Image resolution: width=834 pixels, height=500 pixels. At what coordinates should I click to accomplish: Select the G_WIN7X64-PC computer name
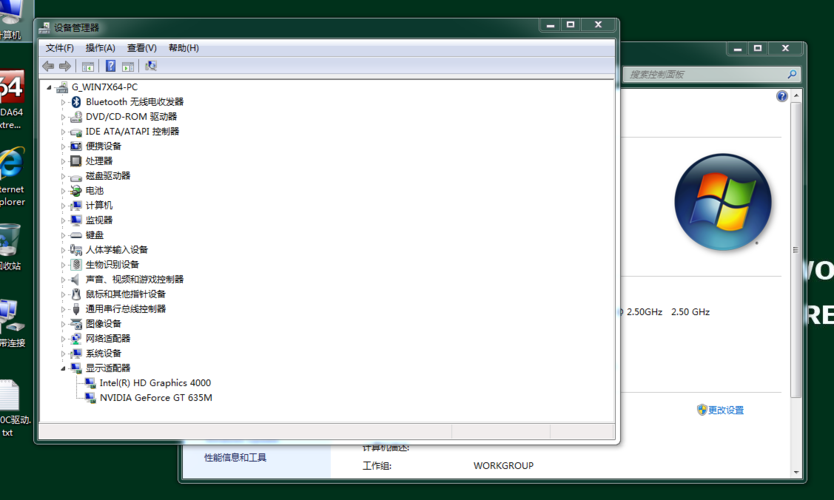(105, 87)
